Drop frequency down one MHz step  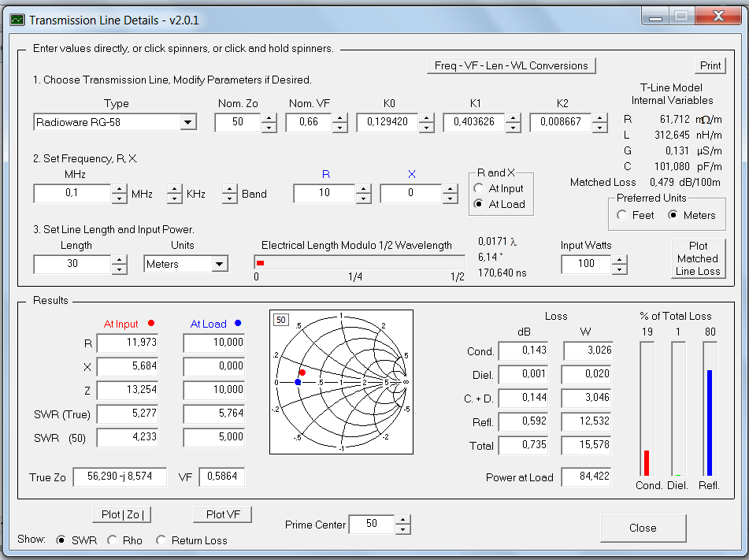(120, 198)
